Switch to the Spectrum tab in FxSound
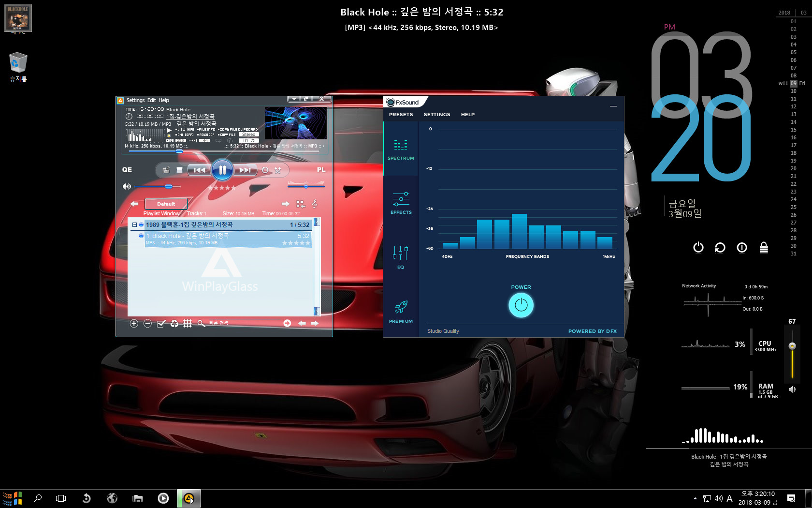 [x=401, y=149]
